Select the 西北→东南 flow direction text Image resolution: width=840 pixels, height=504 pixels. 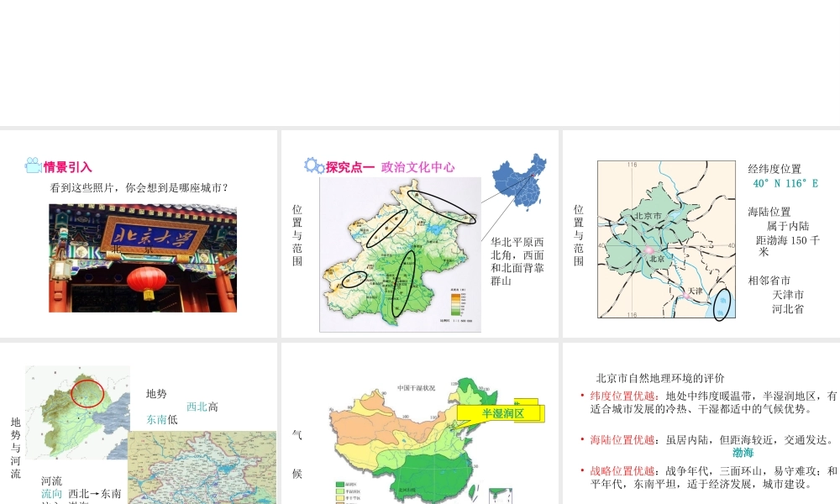click(95, 494)
